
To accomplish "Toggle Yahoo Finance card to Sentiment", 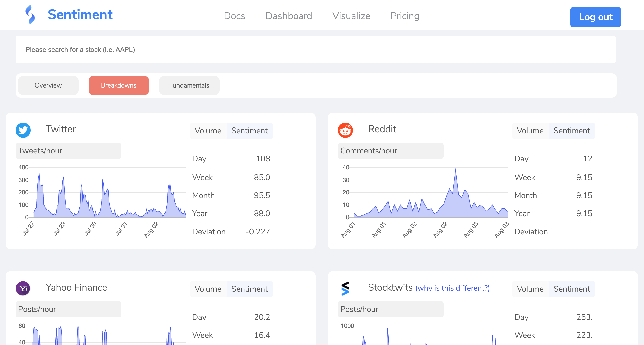I will [249, 289].
